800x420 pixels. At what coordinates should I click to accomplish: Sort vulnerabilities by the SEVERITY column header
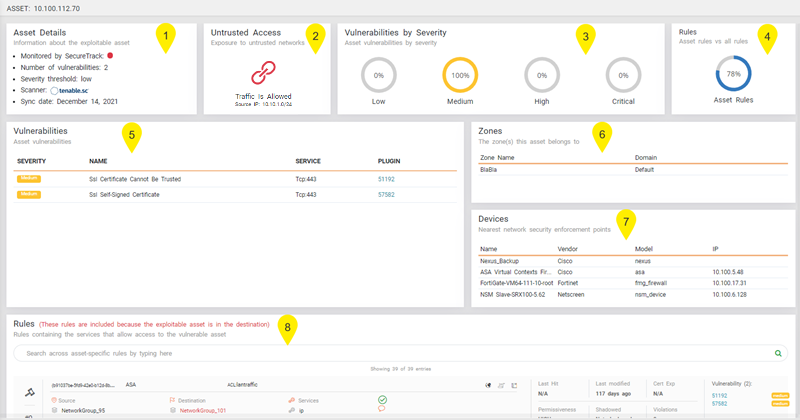click(x=33, y=160)
